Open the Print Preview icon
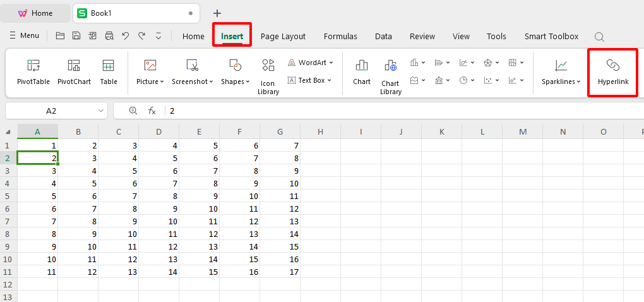Screen dimensions: 644x302 coord(109,36)
